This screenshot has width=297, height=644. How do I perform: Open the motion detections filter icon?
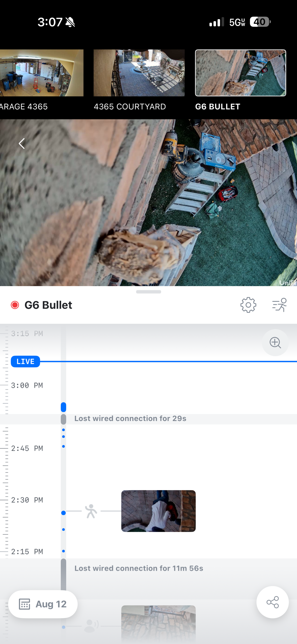(279, 305)
